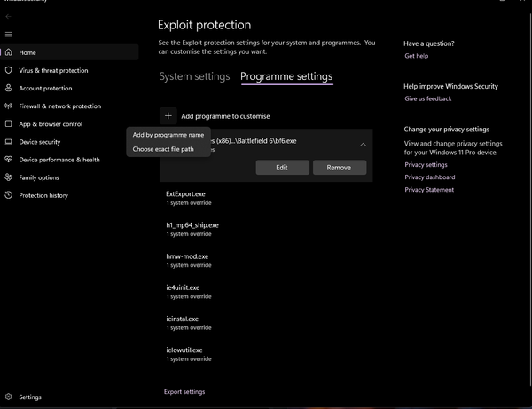
Task: Toggle the hamburger navigation menu
Action: tap(9, 35)
